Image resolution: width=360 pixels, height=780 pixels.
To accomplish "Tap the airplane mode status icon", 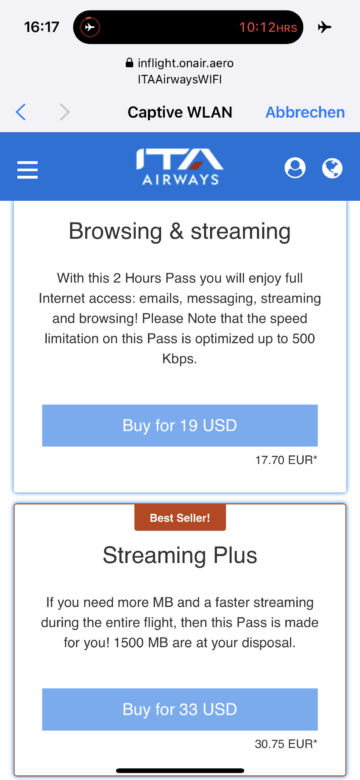I will pos(324,27).
